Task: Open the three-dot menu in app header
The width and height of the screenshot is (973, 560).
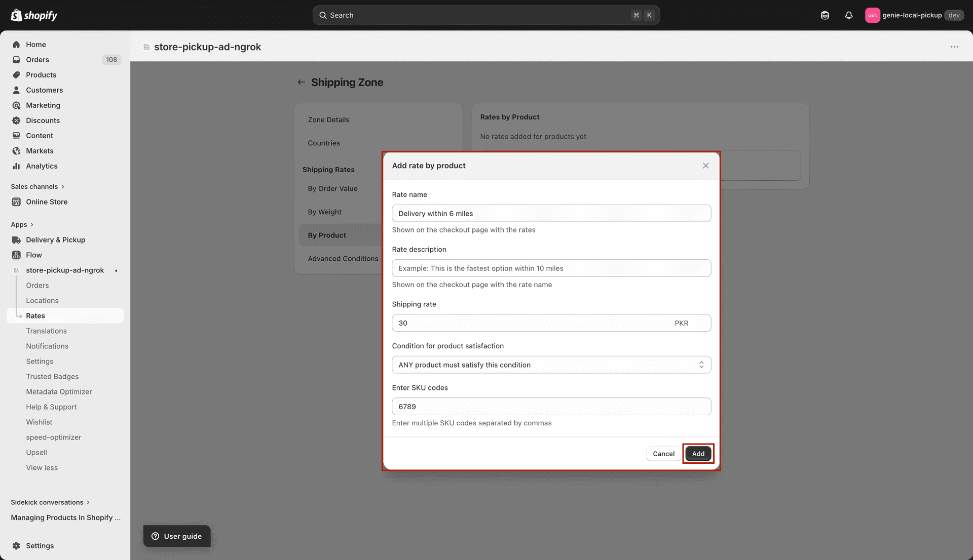Action: coord(954,47)
